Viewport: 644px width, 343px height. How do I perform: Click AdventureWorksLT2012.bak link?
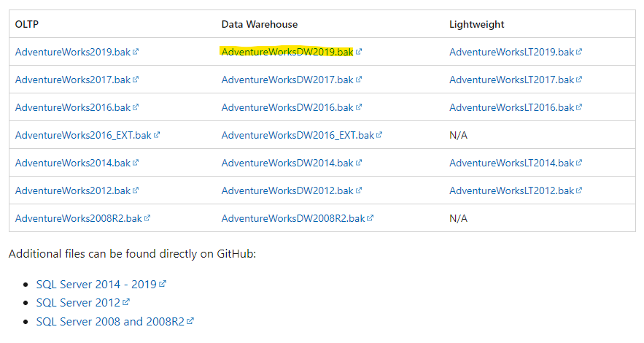[511, 190]
